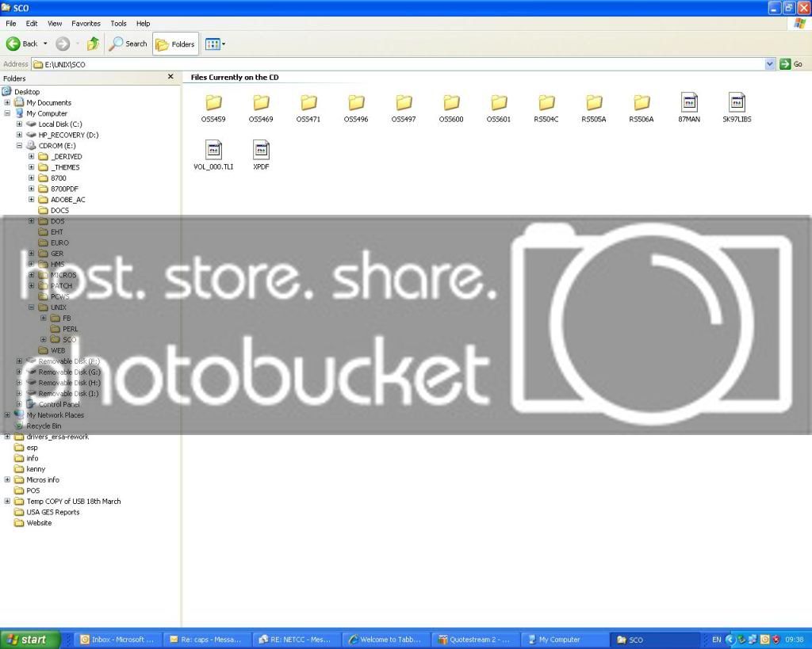Expand HP_RECOVERY (D:) node
Image resolution: width=812 pixels, height=649 pixels.
coord(19,135)
